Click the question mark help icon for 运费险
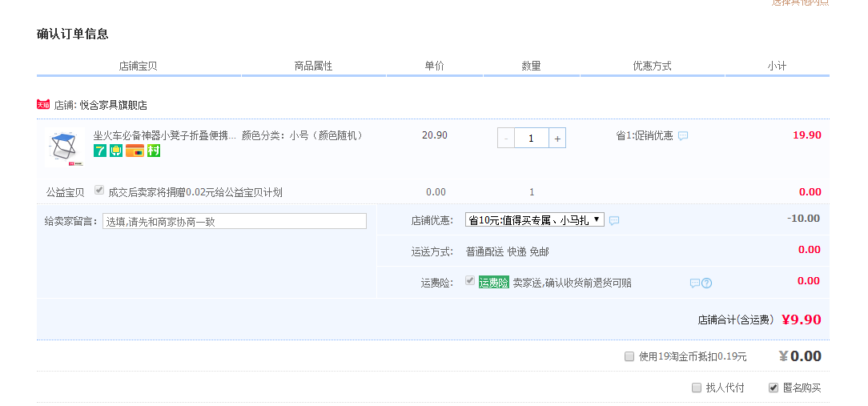Image resolution: width=868 pixels, height=406 pixels. click(x=706, y=283)
